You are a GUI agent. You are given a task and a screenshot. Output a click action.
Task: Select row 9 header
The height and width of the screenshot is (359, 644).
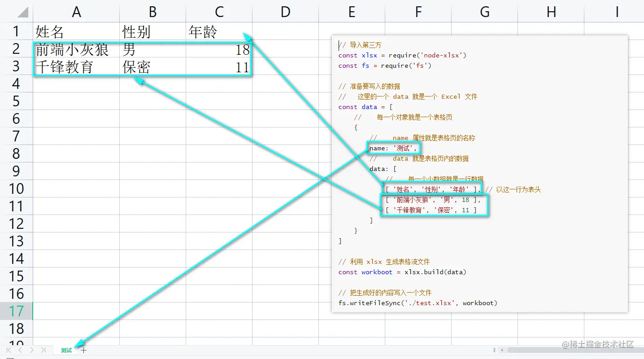pyautogui.click(x=17, y=171)
